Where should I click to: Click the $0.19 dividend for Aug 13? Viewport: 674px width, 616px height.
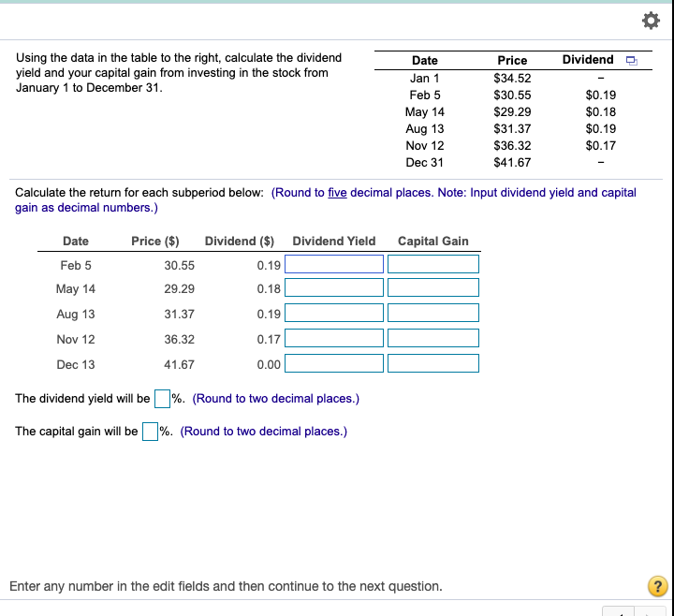click(x=601, y=129)
